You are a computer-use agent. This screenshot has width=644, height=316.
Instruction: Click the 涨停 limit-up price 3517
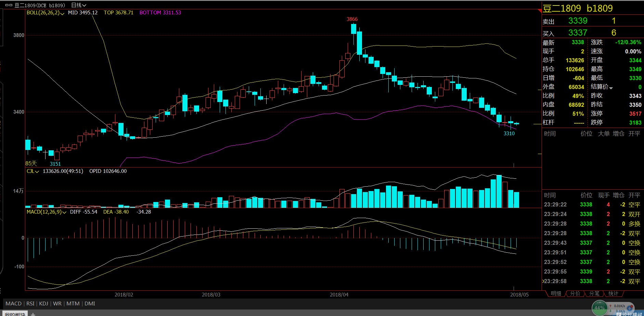635,114
